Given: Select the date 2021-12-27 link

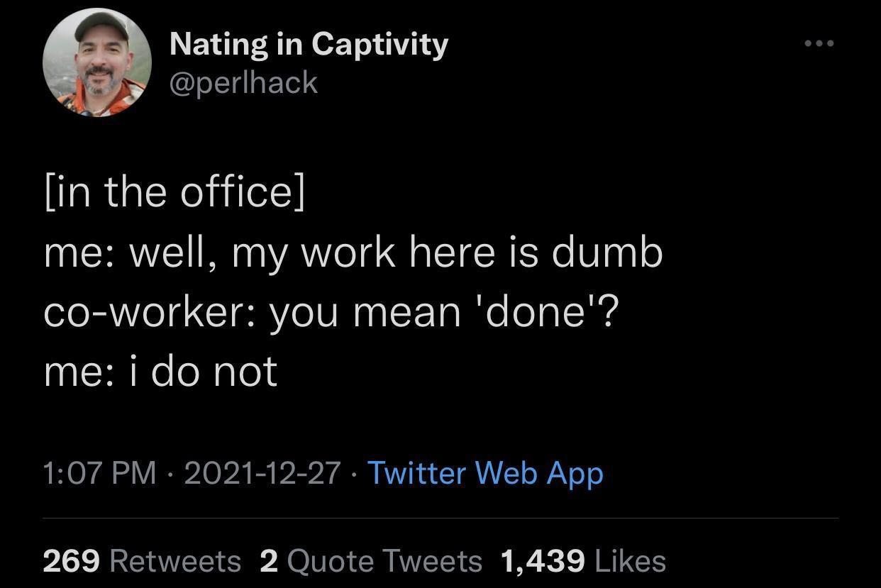Looking at the screenshot, I should [x=262, y=472].
